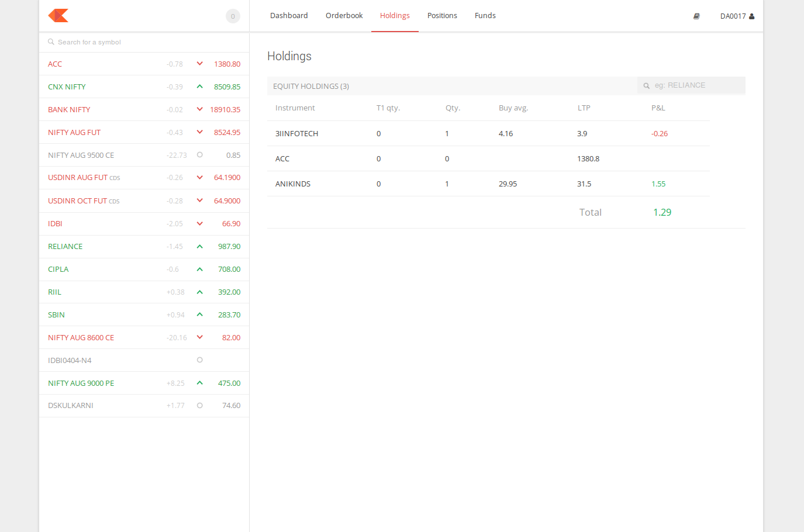This screenshot has width=804, height=532.
Task: Click the green total P&L value 1.29
Action: [x=662, y=212]
